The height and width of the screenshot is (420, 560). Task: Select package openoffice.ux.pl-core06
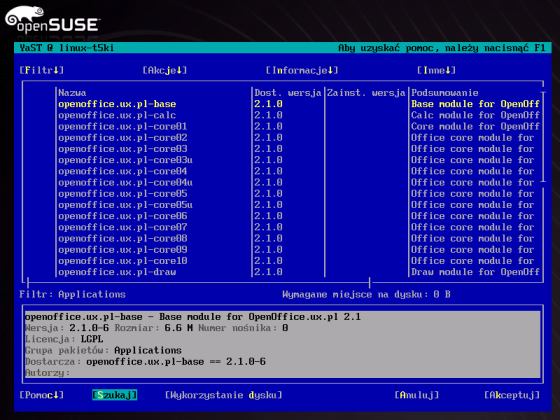[x=122, y=216]
